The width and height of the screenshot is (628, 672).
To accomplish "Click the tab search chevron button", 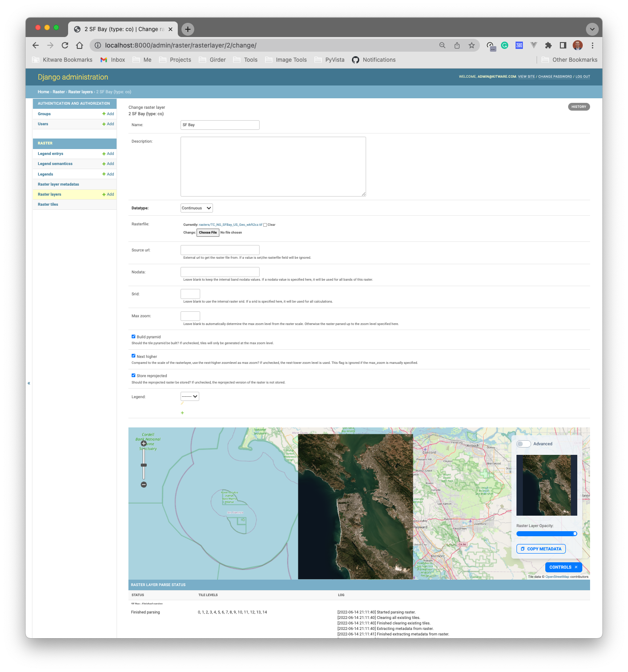I will pyautogui.click(x=592, y=29).
